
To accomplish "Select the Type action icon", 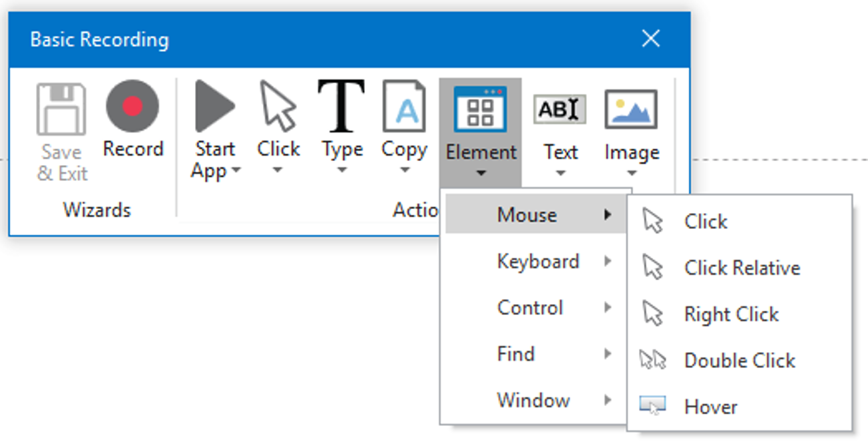I will [x=341, y=107].
